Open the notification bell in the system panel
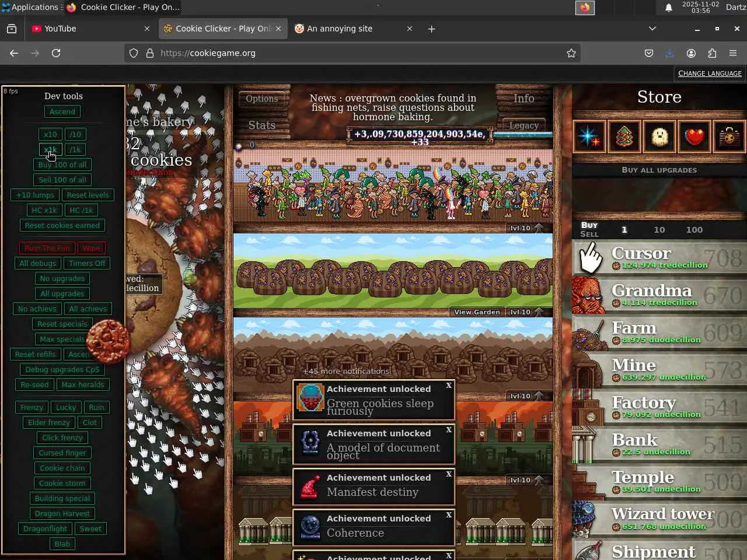 (x=669, y=8)
